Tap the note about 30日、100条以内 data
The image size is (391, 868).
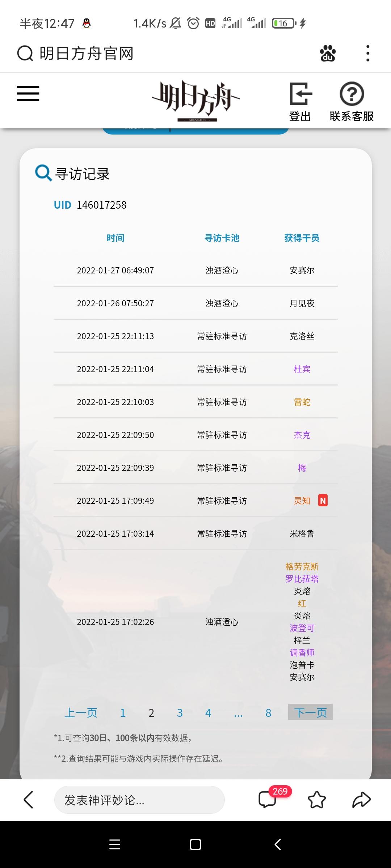[x=123, y=738]
